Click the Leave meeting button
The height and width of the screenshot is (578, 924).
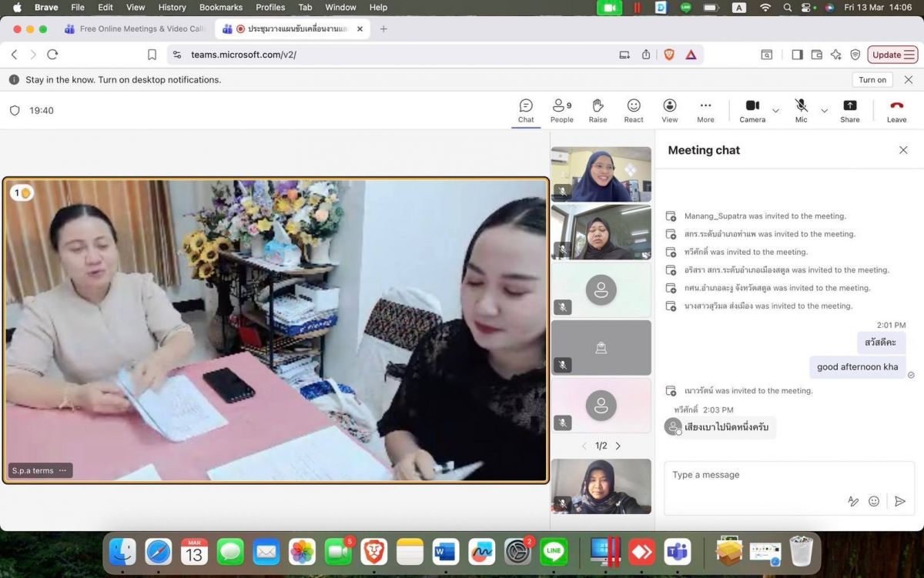(x=896, y=110)
